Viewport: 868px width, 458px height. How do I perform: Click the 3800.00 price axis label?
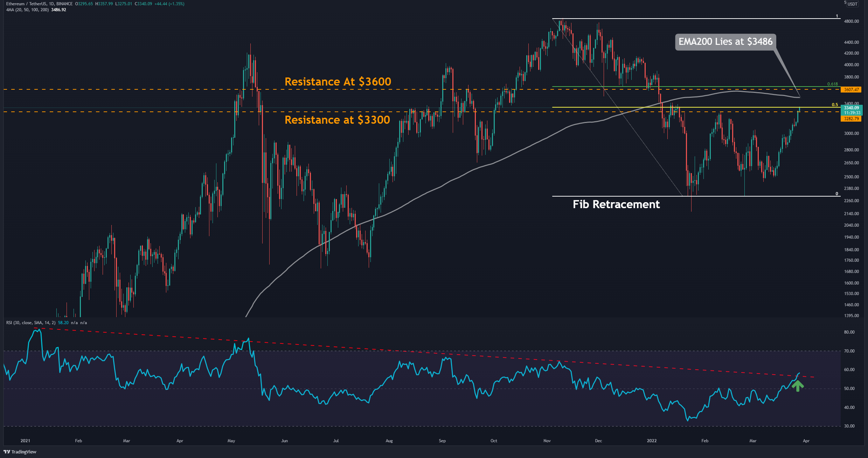[851, 77]
